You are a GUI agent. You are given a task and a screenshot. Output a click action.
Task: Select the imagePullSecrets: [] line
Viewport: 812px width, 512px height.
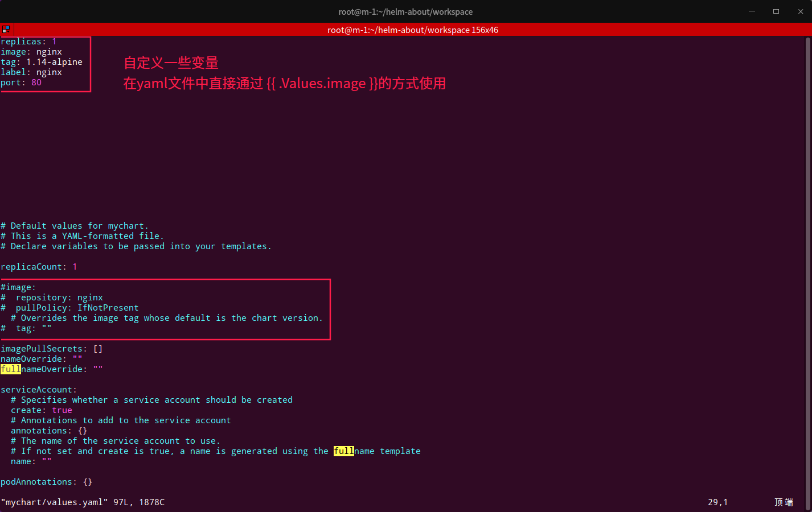(x=51, y=348)
